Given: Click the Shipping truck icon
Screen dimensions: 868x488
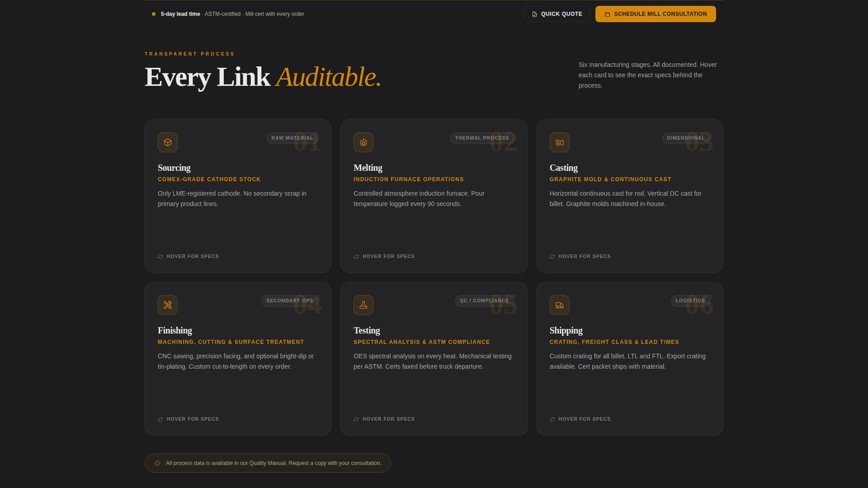Looking at the screenshot, I should click(559, 305).
